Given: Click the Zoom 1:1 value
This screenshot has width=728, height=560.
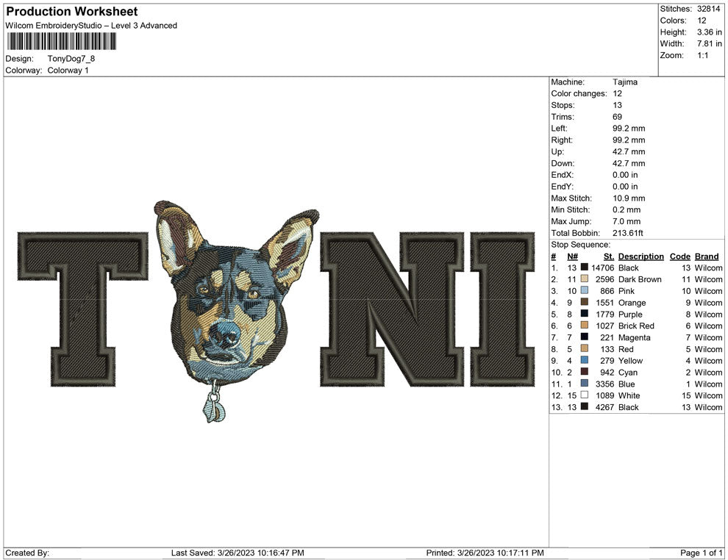Looking at the screenshot, I should [703, 54].
